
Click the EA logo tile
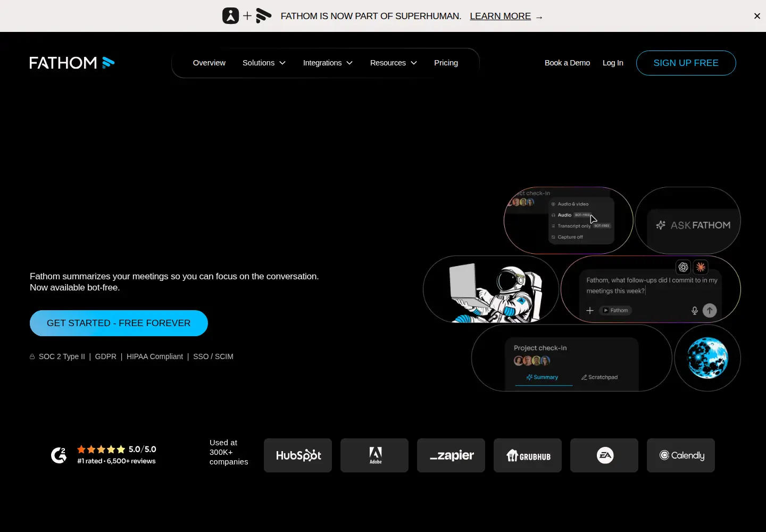[604, 455]
